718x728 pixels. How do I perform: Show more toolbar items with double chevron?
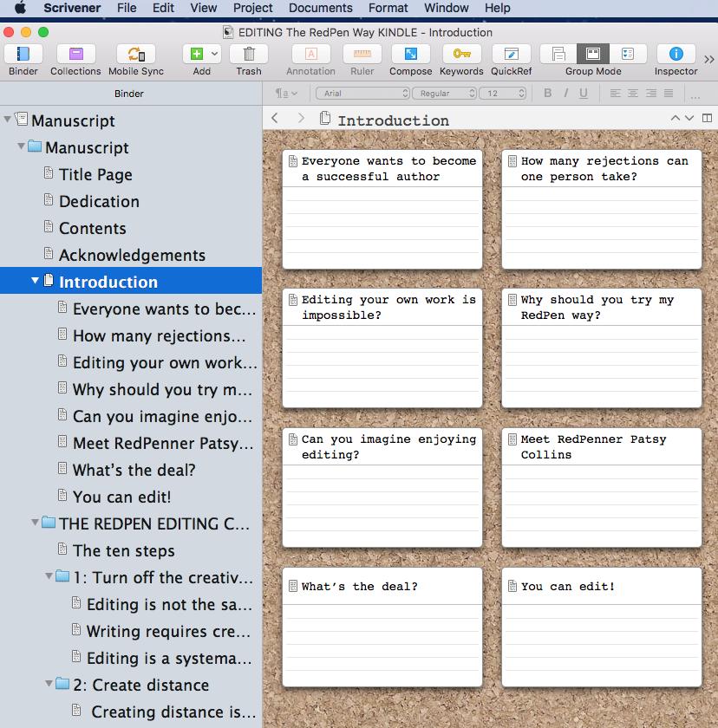click(x=708, y=60)
